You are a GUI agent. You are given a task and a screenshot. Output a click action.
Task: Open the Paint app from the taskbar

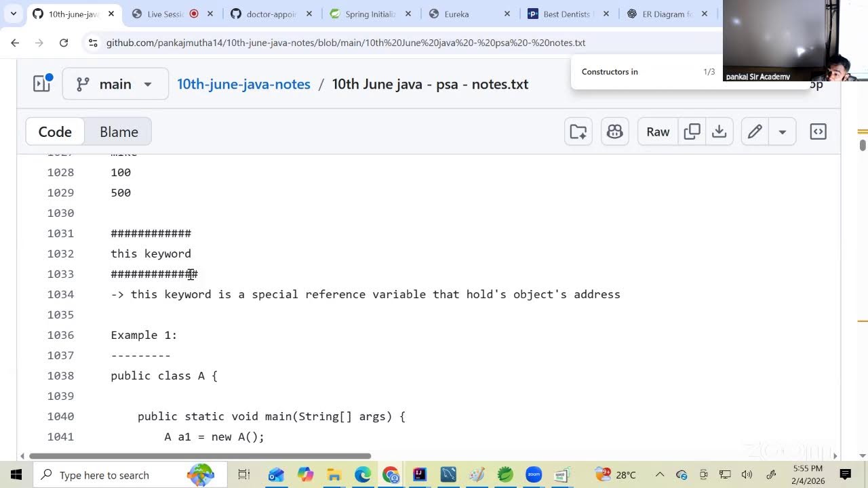click(477, 474)
